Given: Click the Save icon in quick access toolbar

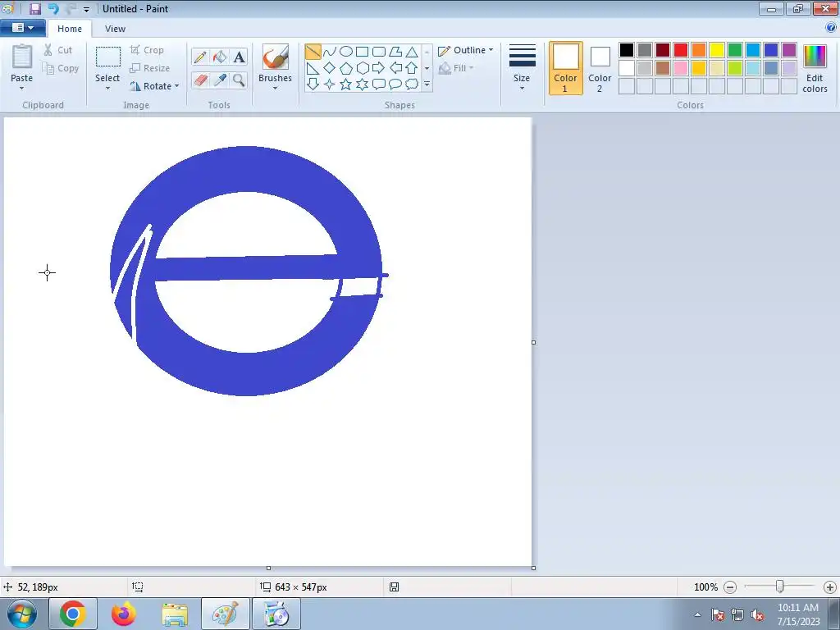Looking at the screenshot, I should (34, 8).
